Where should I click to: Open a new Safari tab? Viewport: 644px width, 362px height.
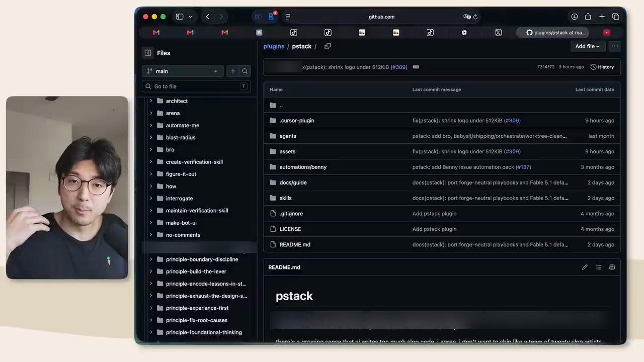tap(602, 17)
